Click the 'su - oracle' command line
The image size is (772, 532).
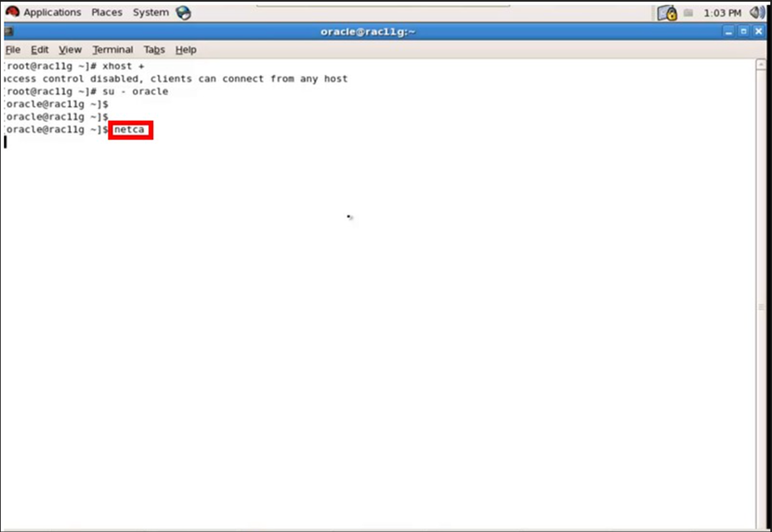click(x=86, y=92)
